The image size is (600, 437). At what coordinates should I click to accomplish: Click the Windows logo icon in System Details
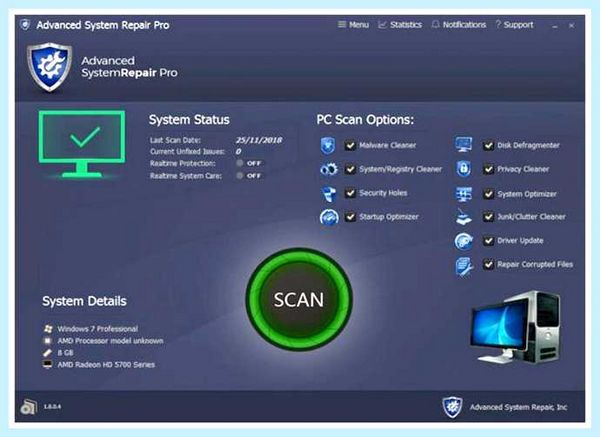coord(48,329)
